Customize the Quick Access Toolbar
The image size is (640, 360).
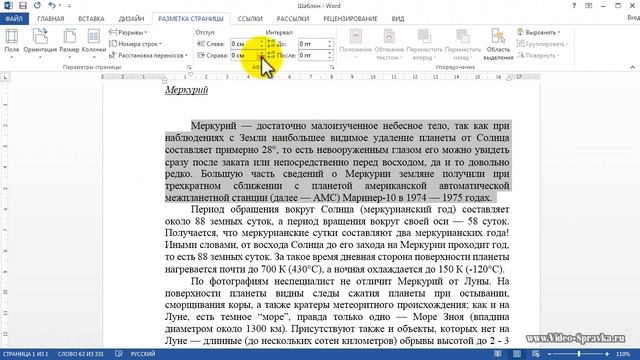pos(69,6)
